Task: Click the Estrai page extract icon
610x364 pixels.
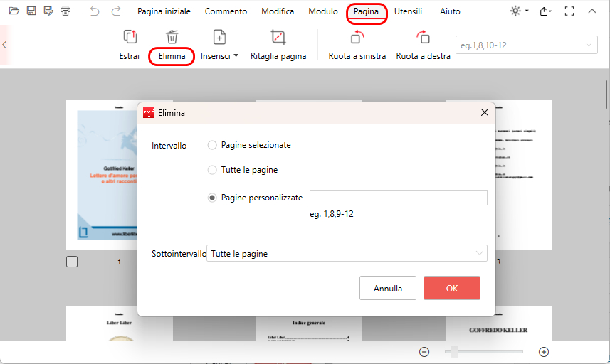Action: (x=130, y=37)
